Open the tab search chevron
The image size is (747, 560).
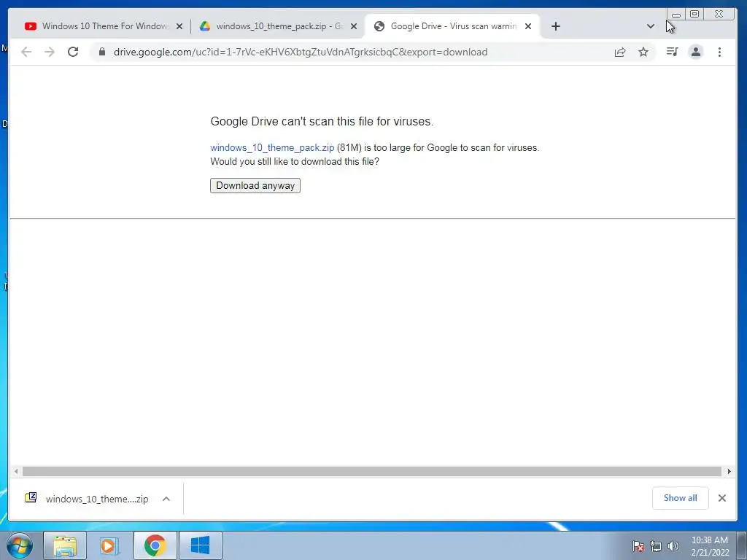(650, 26)
